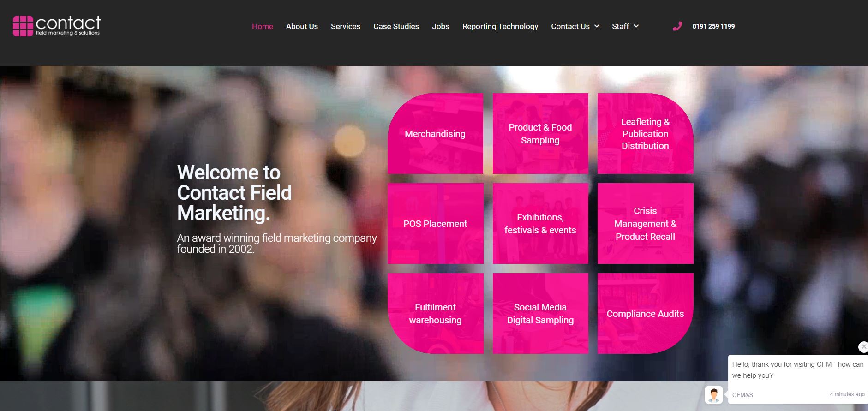The image size is (868, 411).
Task: Go to the Home menu item
Action: pyautogui.click(x=263, y=26)
